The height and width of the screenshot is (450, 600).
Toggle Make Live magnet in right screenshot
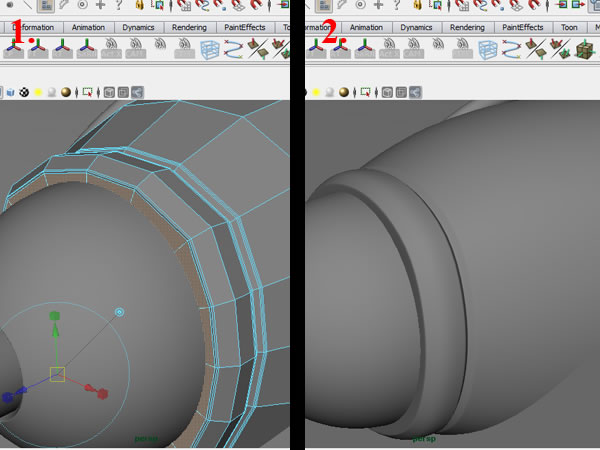[x=534, y=5]
